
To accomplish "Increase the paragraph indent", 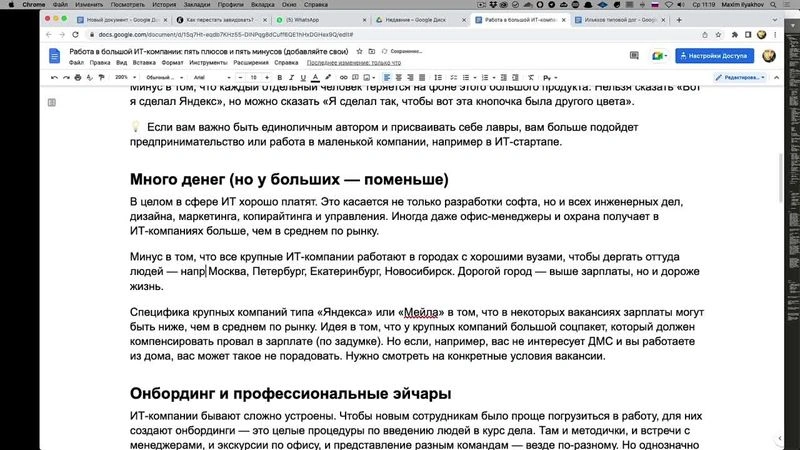I will (515, 78).
